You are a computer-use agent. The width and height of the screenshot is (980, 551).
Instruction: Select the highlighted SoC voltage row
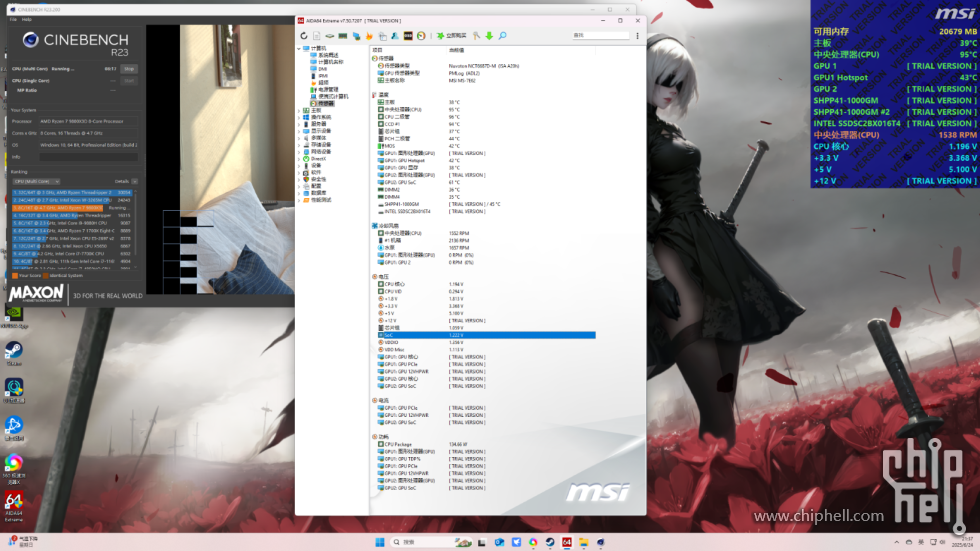(486, 335)
